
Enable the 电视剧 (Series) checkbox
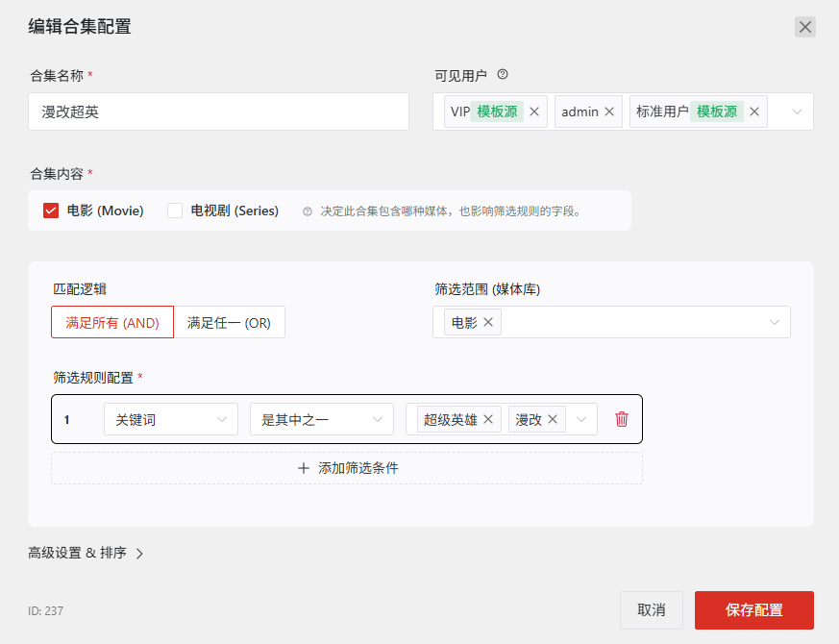pyautogui.click(x=175, y=211)
